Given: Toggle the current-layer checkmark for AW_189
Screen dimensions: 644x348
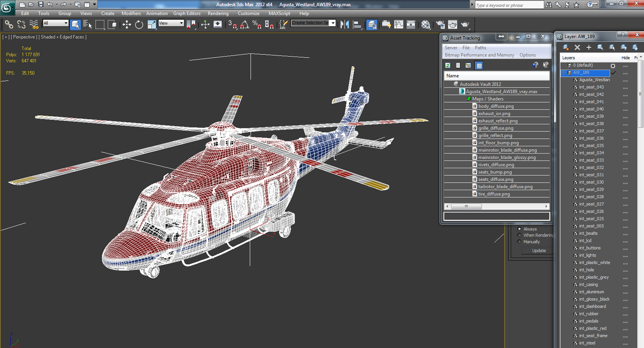Looking at the screenshot, I should 613,73.
